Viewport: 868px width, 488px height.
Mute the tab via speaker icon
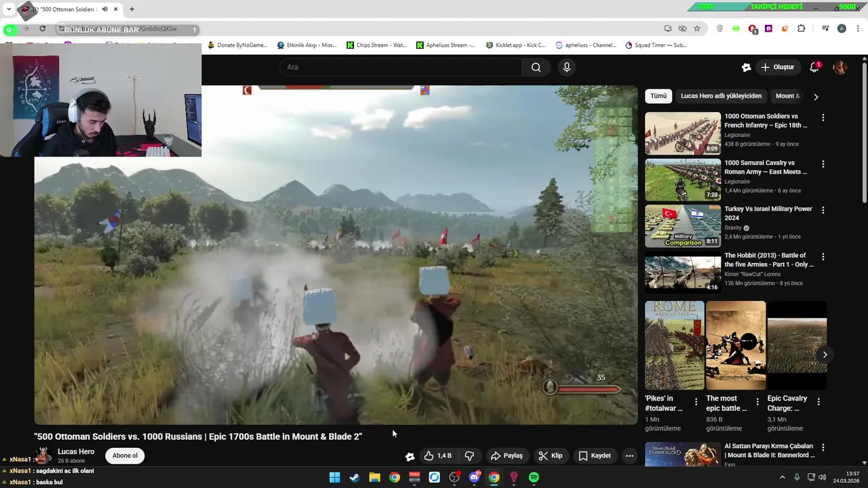click(104, 9)
